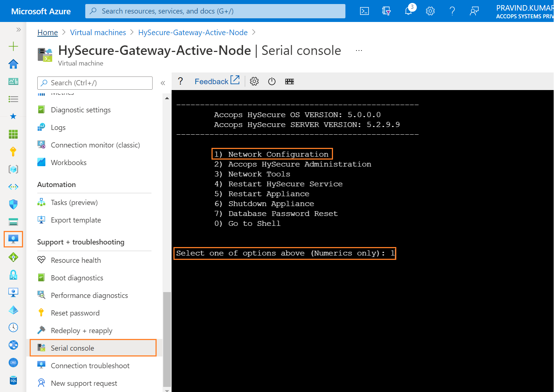
Task: Go to Home via sidebar house icon
Action: pyautogui.click(x=13, y=64)
